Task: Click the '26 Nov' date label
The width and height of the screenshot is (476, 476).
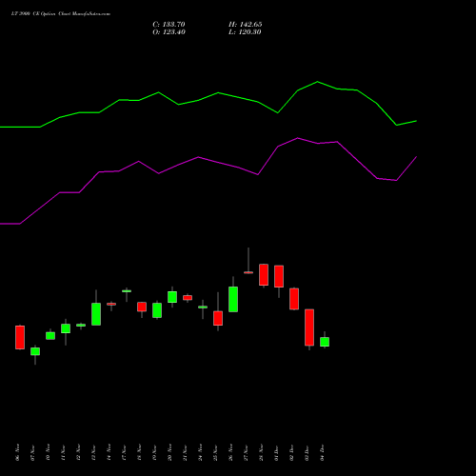Action: click(x=230, y=452)
